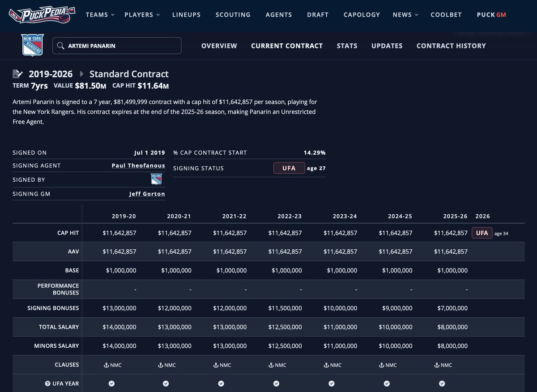Image resolution: width=537 pixels, height=392 pixels.
Task: Click the 2019-20 season column header
Action: [124, 216]
